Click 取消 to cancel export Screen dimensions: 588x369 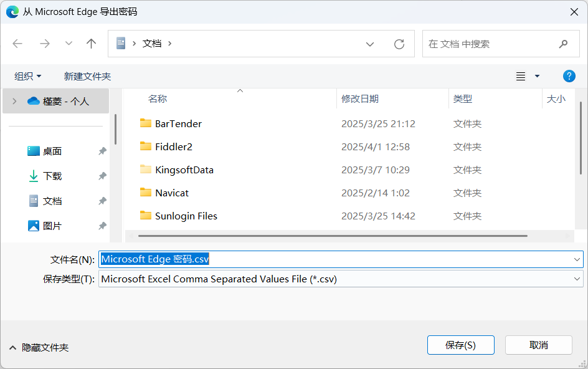539,345
